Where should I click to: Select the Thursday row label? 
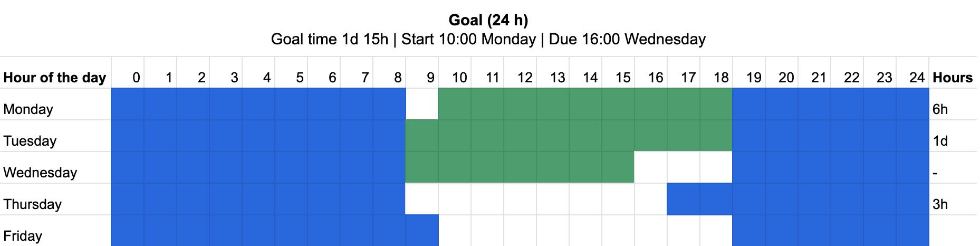click(33, 204)
